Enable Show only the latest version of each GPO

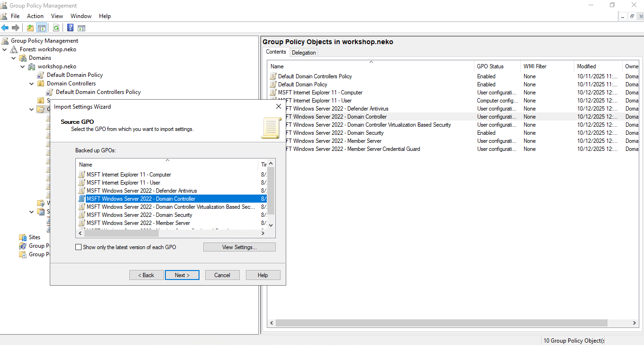[x=79, y=247]
